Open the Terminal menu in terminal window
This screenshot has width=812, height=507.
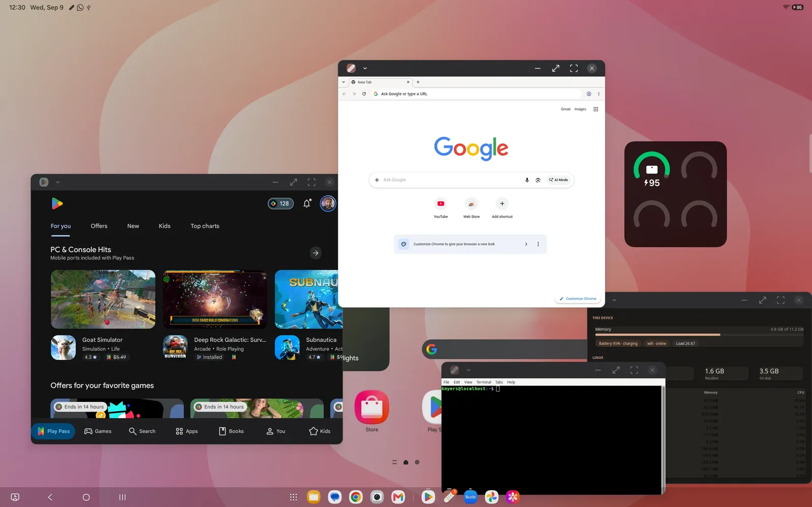(x=484, y=382)
